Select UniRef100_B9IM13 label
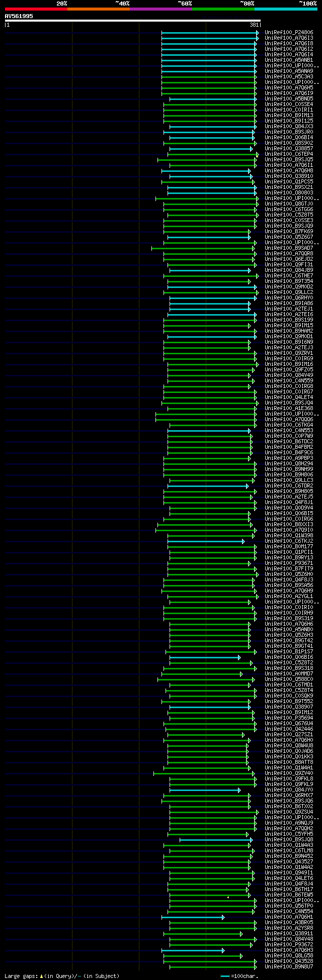 coord(289,115)
